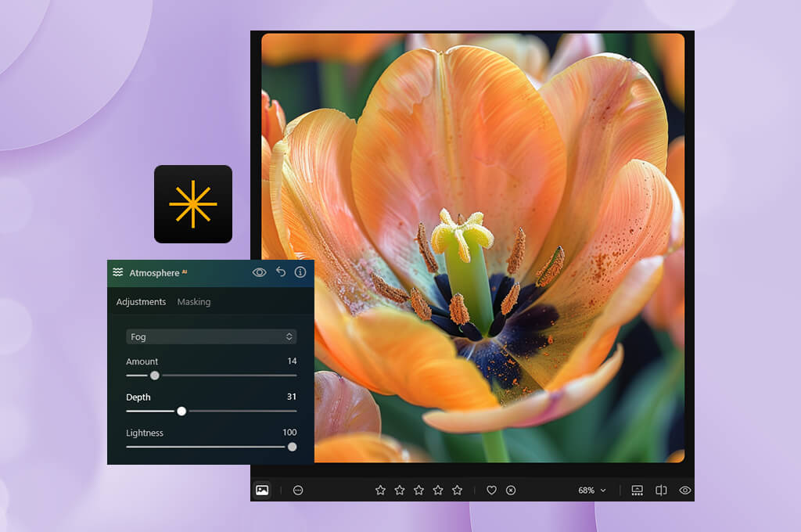Click the Lightness value 100
Viewport: 801px width, 532px height.
click(289, 433)
